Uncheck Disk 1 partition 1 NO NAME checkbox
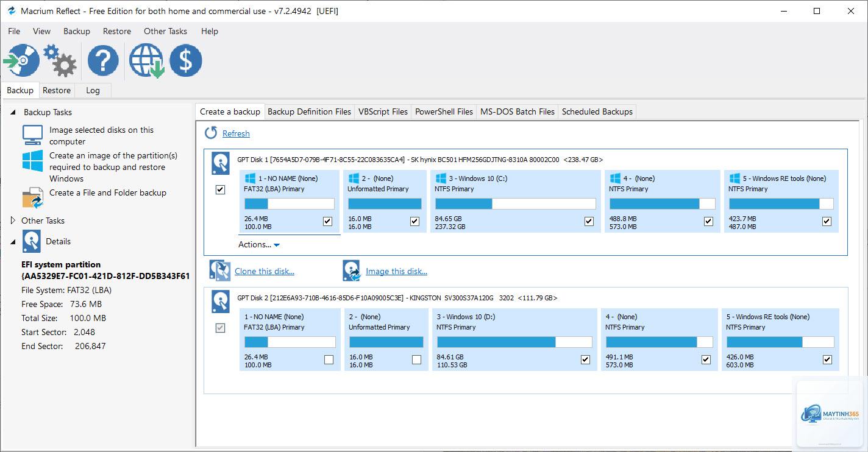This screenshot has height=452, width=868. pyautogui.click(x=327, y=221)
